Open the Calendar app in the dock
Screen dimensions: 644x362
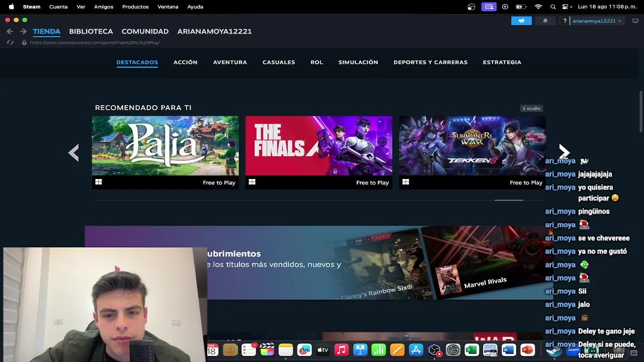click(212, 350)
